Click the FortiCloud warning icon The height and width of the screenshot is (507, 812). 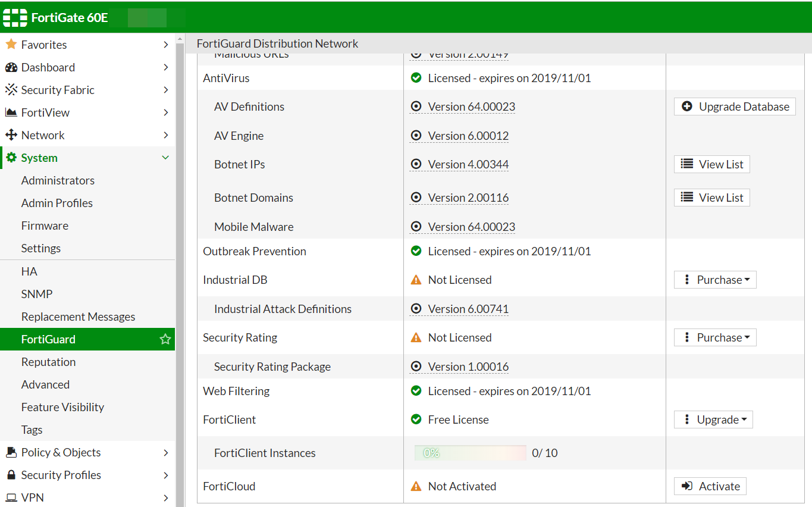[416, 486]
